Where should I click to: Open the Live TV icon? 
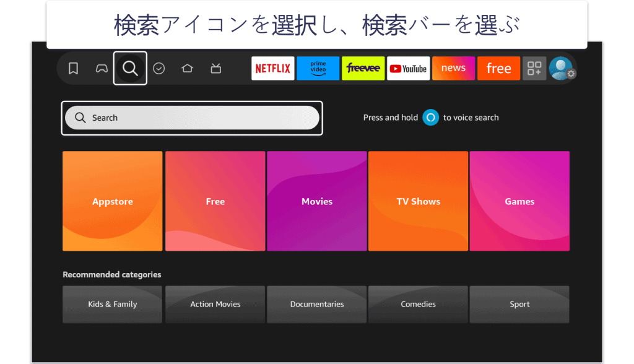[x=216, y=68]
